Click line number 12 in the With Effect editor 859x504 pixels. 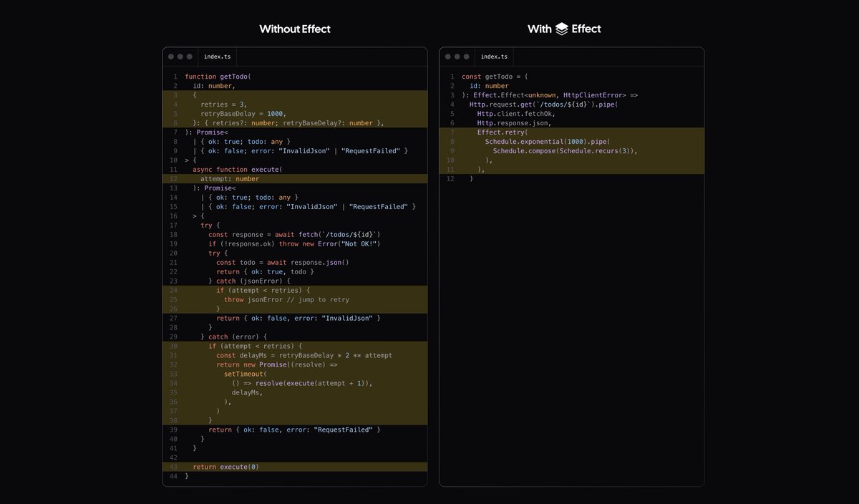450,179
